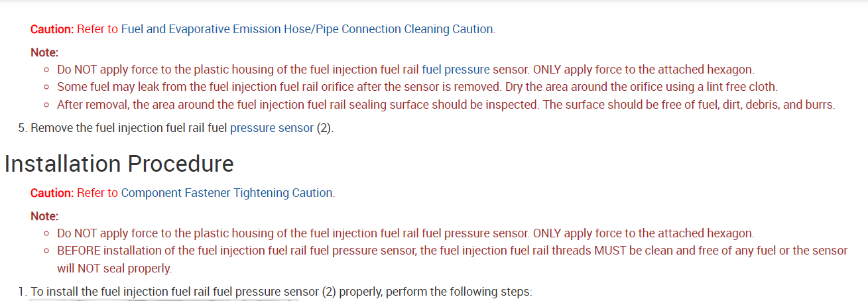868x301 pixels.
Task: Click bullet marker beside "BEFORE installation of the fuel"
Action: 46,251
